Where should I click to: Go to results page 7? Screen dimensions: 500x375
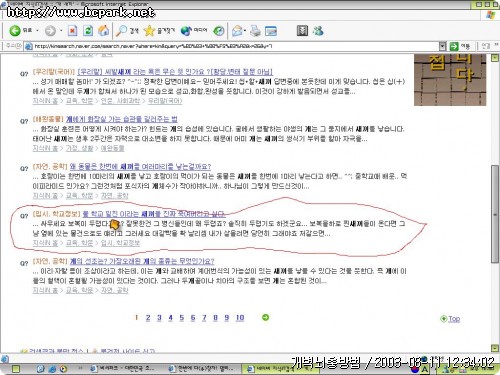[x=204, y=318]
